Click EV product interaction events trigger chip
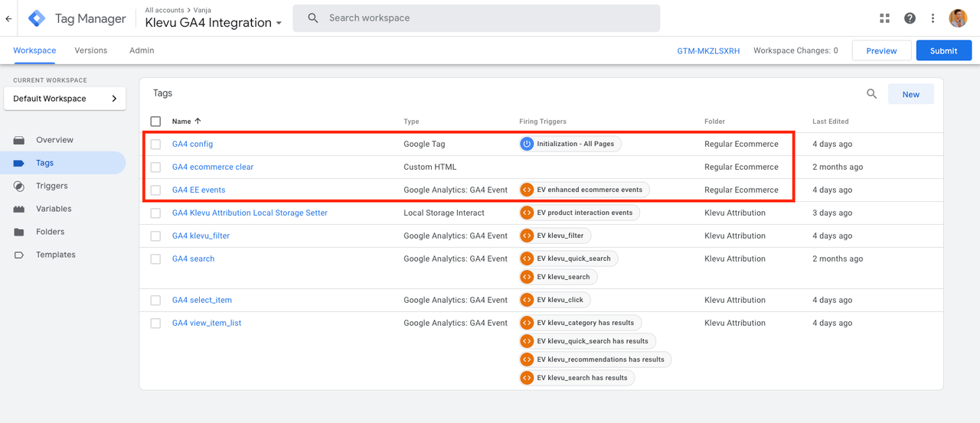The height and width of the screenshot is (423, 980). click(579, 213)
